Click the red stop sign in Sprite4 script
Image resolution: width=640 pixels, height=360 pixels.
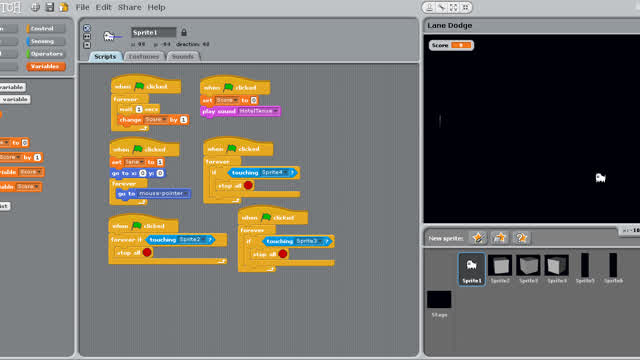(x=248, y=186)
